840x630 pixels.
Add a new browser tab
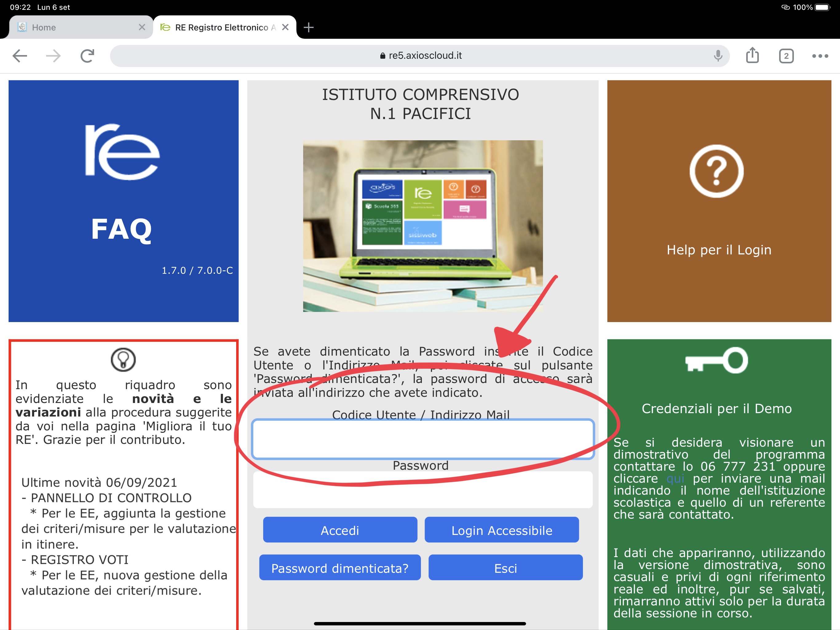click(309, 27)
